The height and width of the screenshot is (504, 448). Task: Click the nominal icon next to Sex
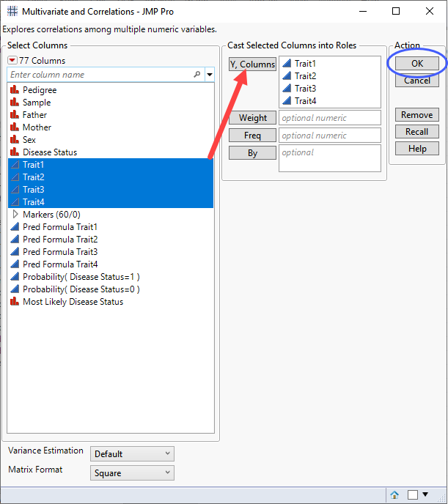[15, 139]
